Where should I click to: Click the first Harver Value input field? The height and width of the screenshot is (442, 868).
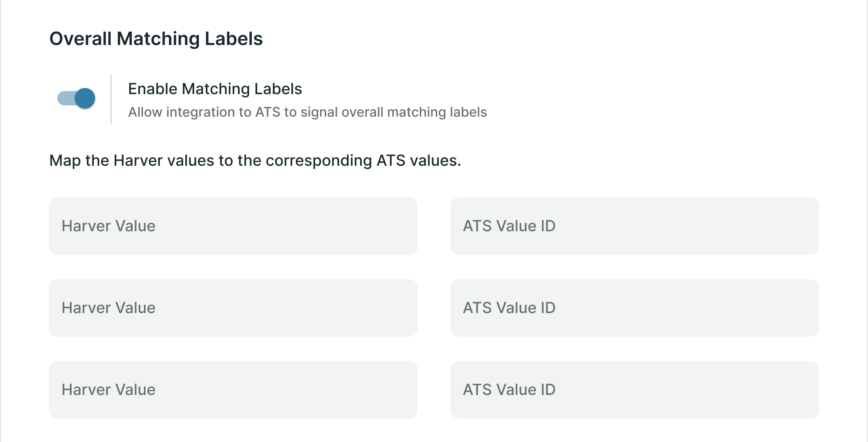[x=233, y=226]
